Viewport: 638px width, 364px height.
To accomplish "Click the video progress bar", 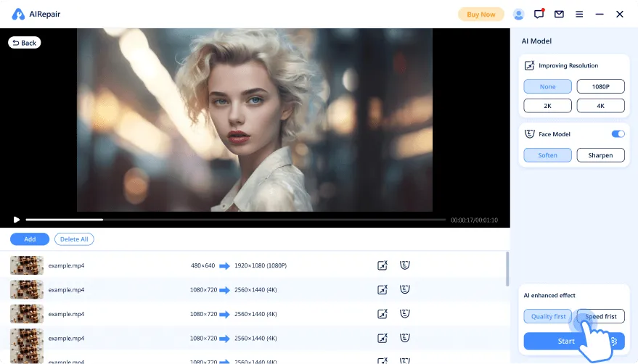I will 236,220.
